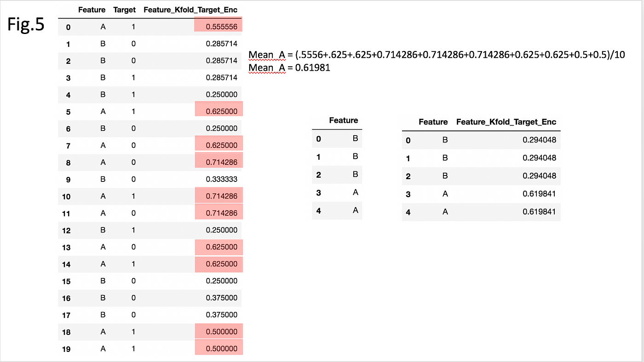Select the Feature column header
The image size is (644, 362).
tap(92, 10)
